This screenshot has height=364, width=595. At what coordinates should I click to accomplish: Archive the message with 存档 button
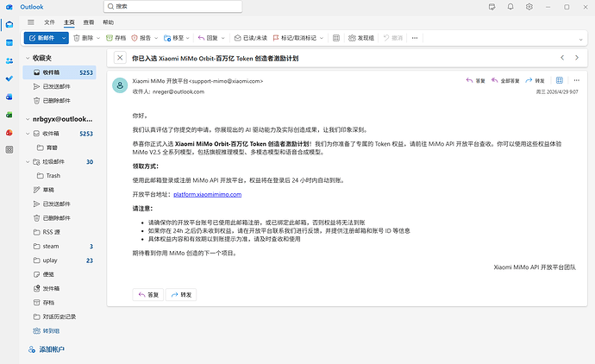pos(116,38)
